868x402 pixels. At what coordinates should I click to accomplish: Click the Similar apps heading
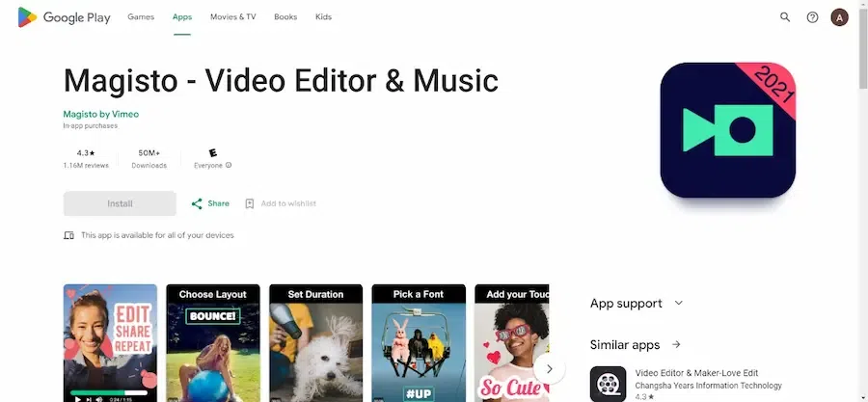(625, 344)
